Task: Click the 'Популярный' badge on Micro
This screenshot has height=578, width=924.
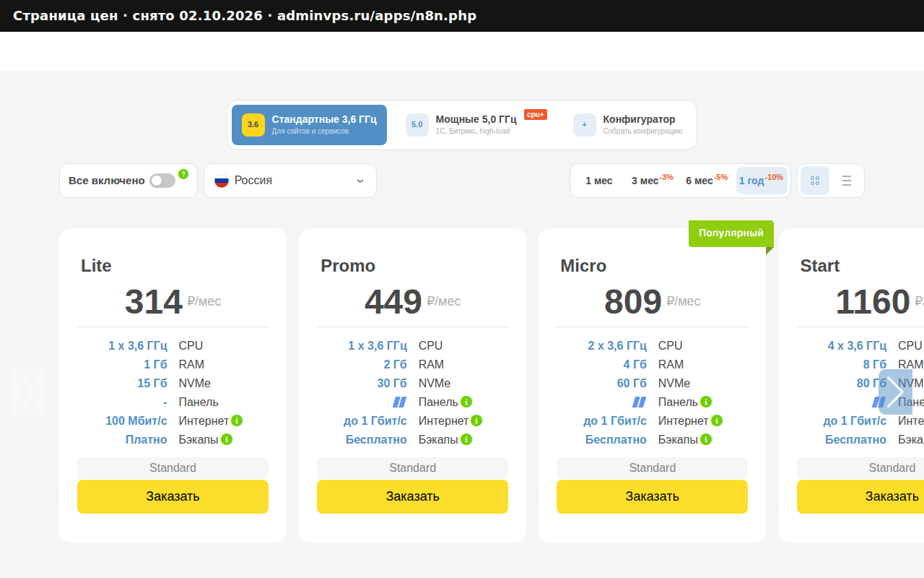Action: click(x=731, y=233)
